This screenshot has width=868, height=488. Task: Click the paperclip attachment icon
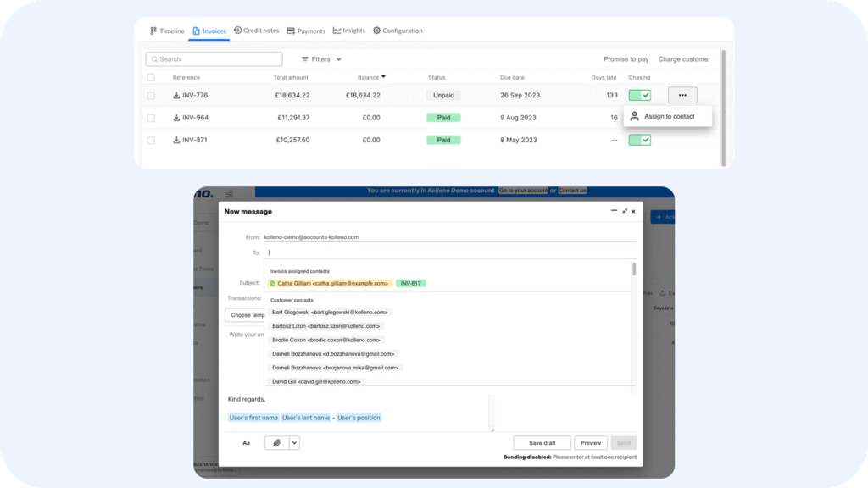277,442
